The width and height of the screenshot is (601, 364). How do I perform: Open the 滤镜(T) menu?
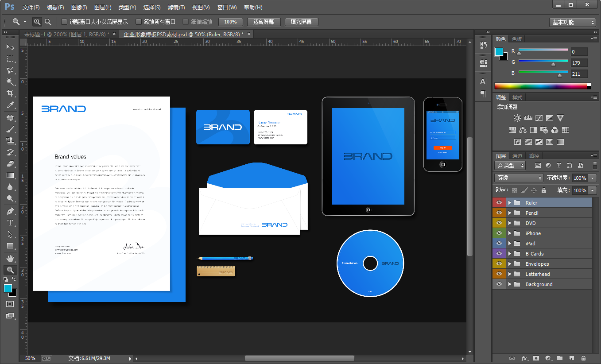point(176,8)
